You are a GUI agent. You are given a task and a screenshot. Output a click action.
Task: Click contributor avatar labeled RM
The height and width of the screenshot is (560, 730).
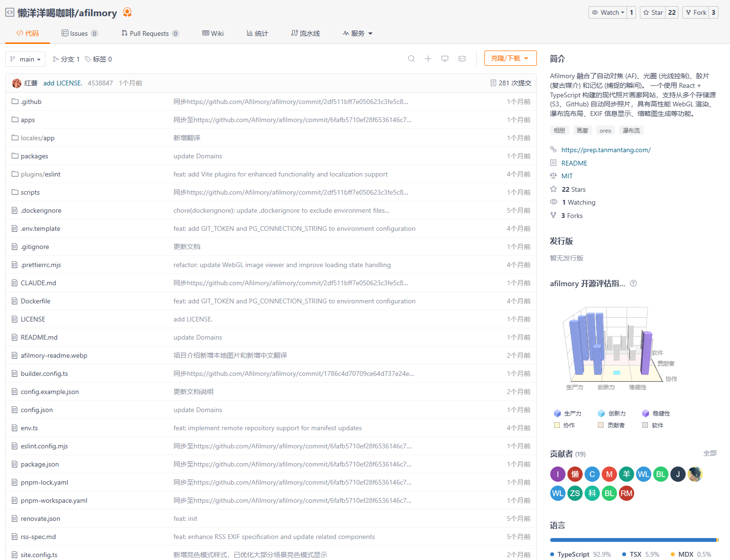point(627,493)
